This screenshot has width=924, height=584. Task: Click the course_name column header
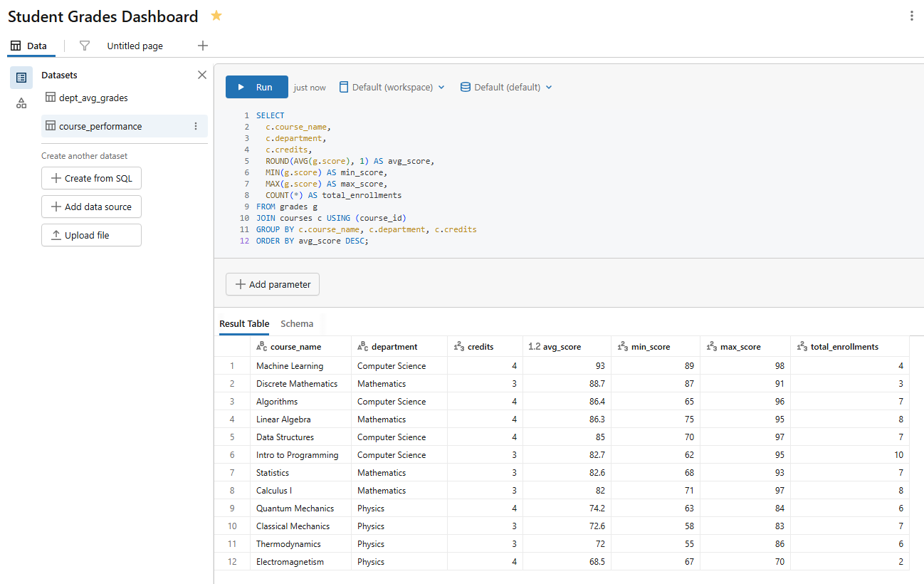(x=300, y=347)
